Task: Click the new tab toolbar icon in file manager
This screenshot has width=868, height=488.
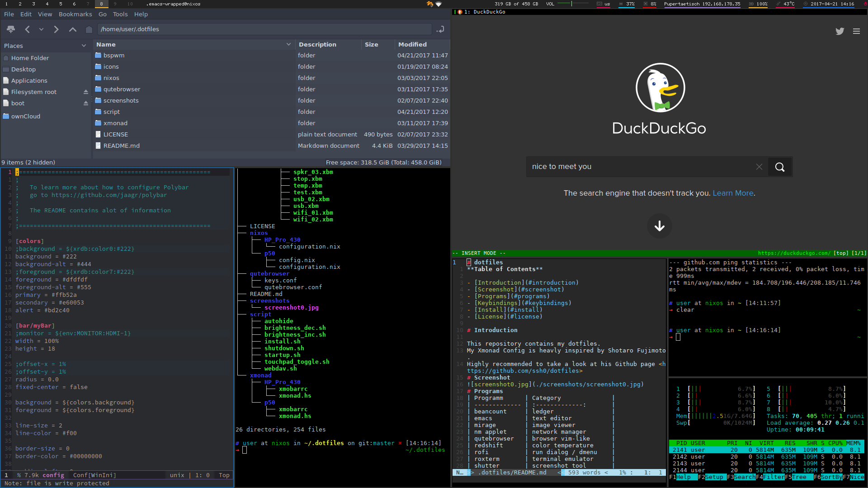Action: 11,29
